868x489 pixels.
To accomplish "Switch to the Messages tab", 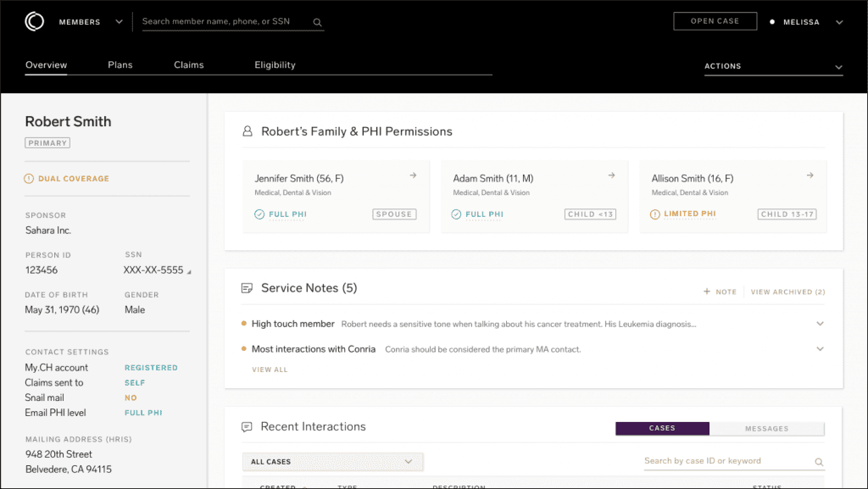I will 765,428.
